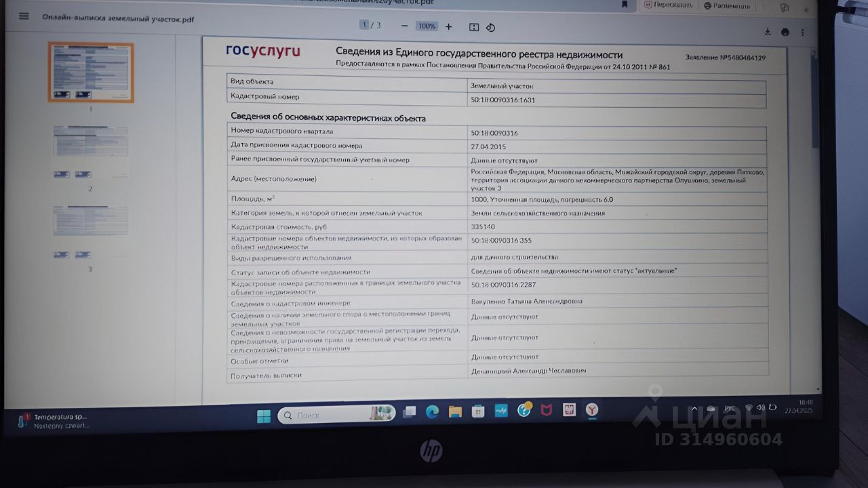Click the file name Онлайн-выписка земельный участок.pdf
This screenshot has height=488, width=868.
point(118,19)
